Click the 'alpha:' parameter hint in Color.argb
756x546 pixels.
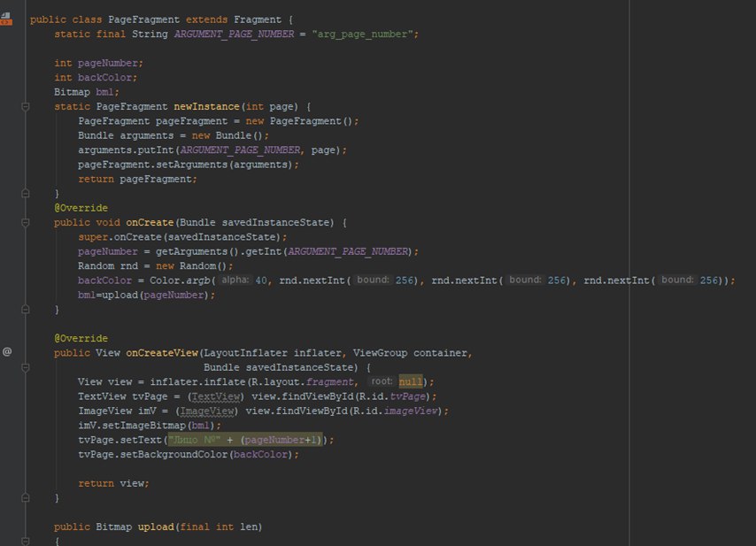click(x=235, y=280)
